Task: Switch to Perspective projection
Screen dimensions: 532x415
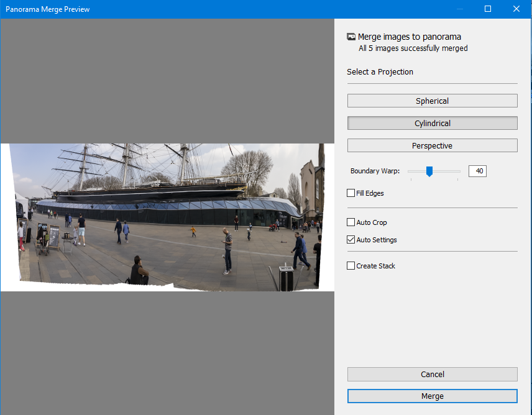Action: point(433,146)
